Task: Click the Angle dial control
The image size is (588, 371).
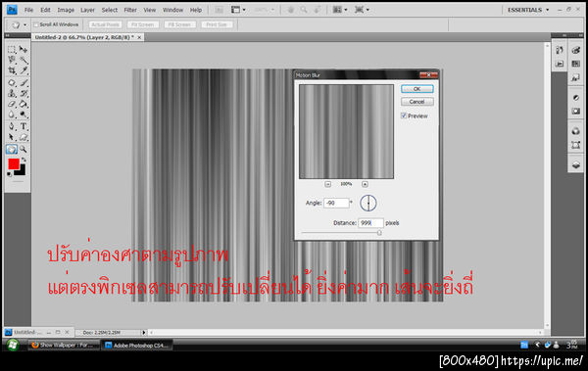Action: point(368,203)
